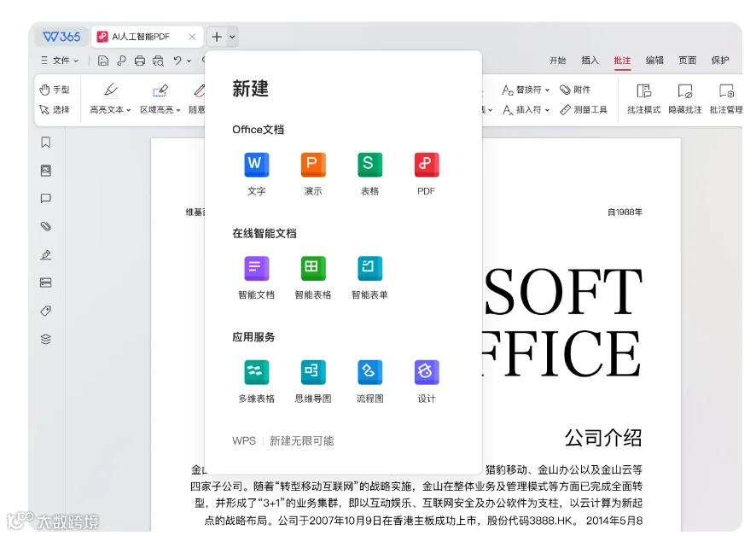
Task: Click the export to PDF icon
Action: pos(121,61)
